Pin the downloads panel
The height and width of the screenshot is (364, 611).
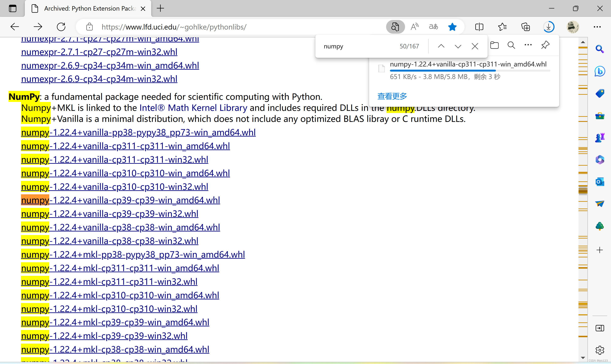[545, 45]
